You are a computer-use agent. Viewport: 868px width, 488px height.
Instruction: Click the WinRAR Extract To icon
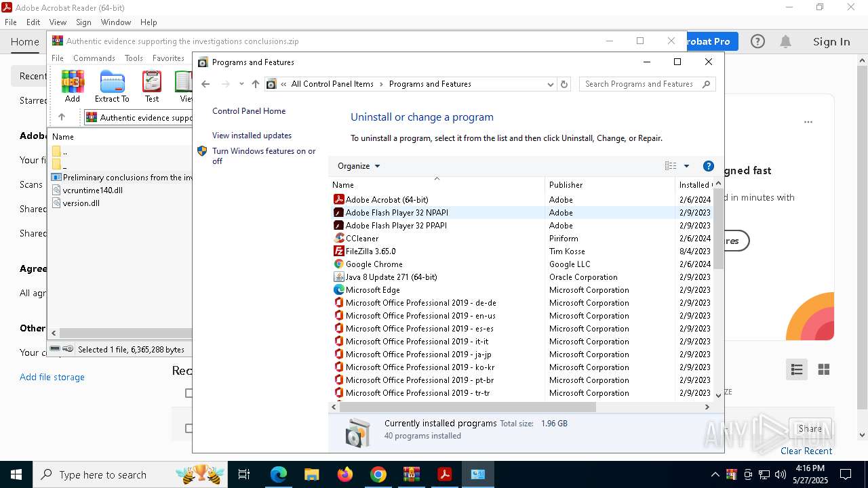112,86
